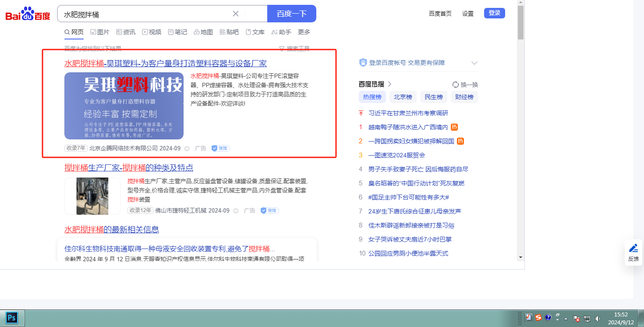Go to the 视频 tab
The height and width of the screenshot is (327, 644).
(152, 32)
